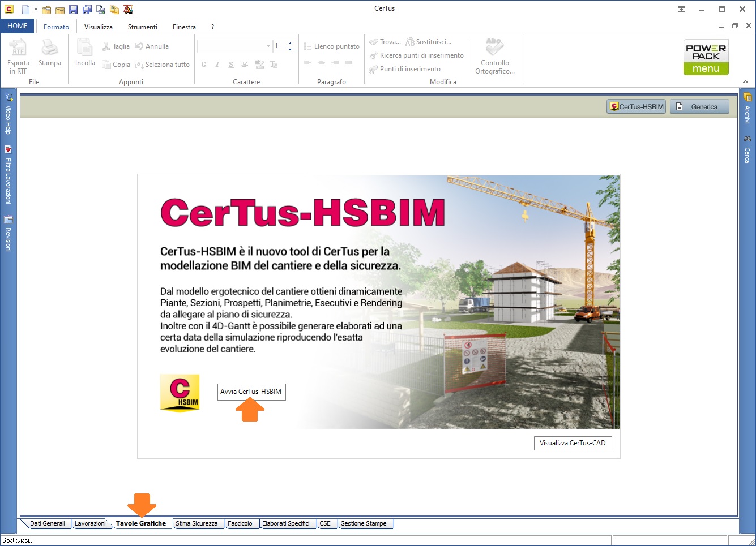The width and height of the screenshot is (756, 546).
Task: Expand the font name combo box
Action: coord(268,46)
